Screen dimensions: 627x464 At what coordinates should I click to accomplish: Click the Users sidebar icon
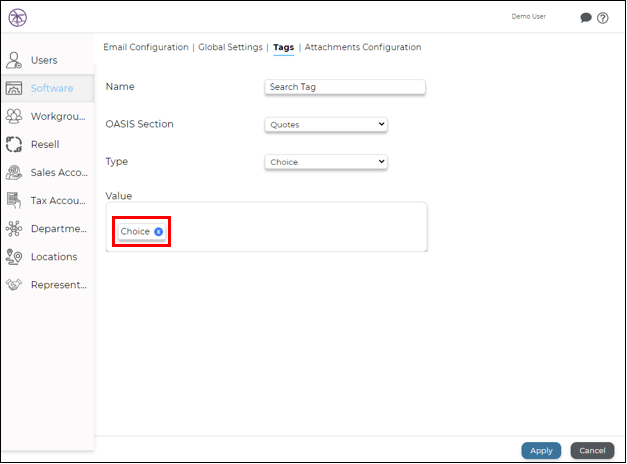point(14,60)
